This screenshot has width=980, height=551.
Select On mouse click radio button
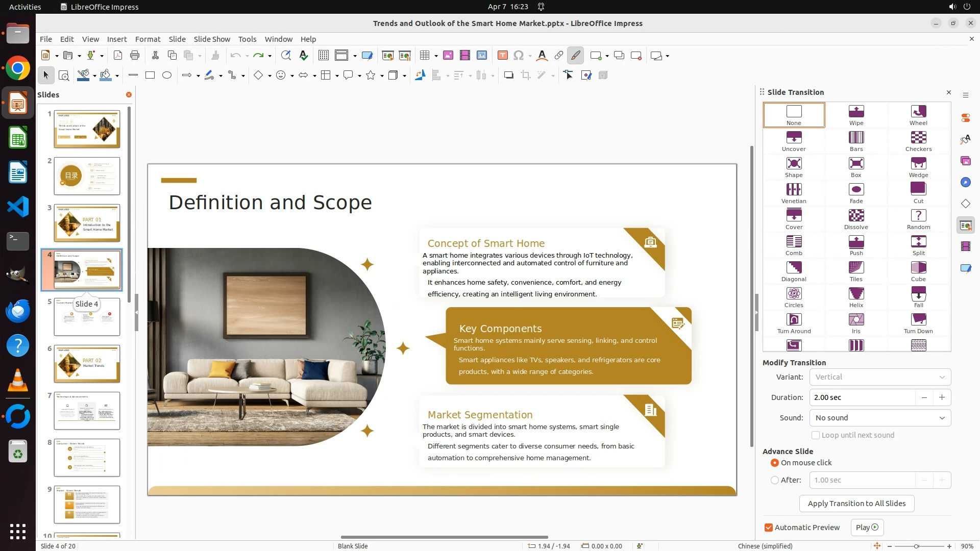[775, 463]
